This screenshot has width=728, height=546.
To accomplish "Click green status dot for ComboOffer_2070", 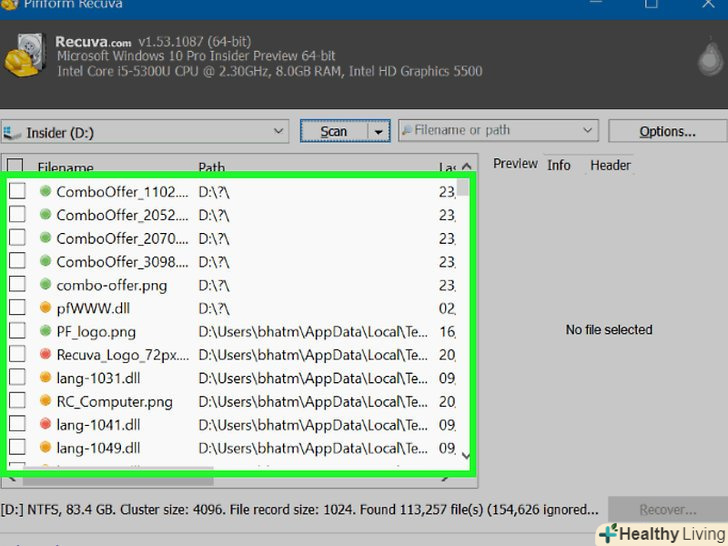I will [45, 237].
